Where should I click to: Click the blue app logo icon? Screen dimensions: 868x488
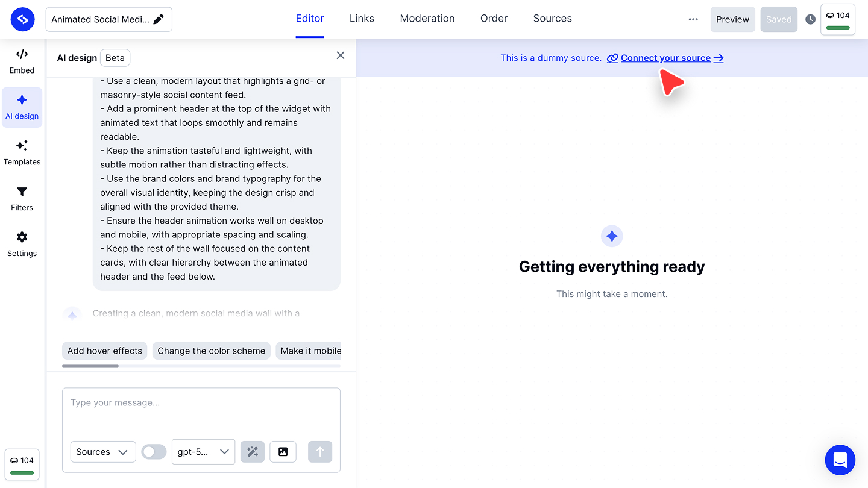click(23, 19)
